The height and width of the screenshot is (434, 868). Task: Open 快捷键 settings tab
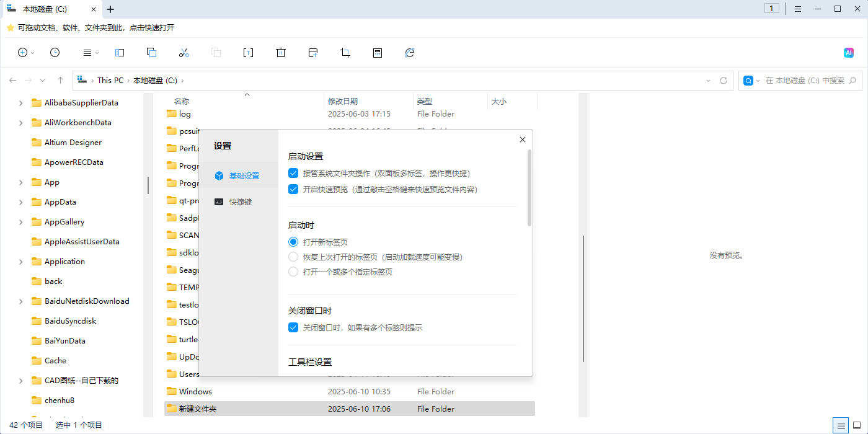(x=238, y=202)
